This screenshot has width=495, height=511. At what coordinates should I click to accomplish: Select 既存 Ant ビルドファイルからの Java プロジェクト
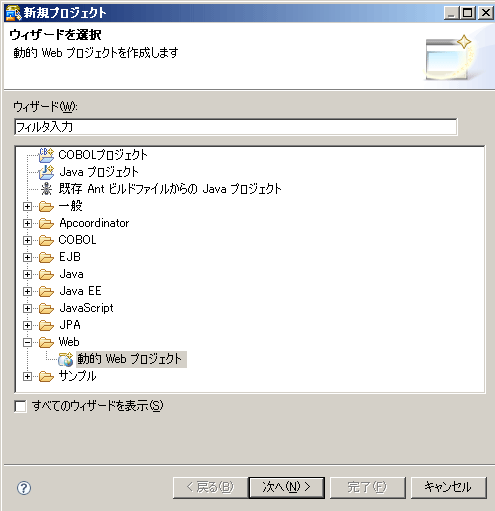(170, 189)
